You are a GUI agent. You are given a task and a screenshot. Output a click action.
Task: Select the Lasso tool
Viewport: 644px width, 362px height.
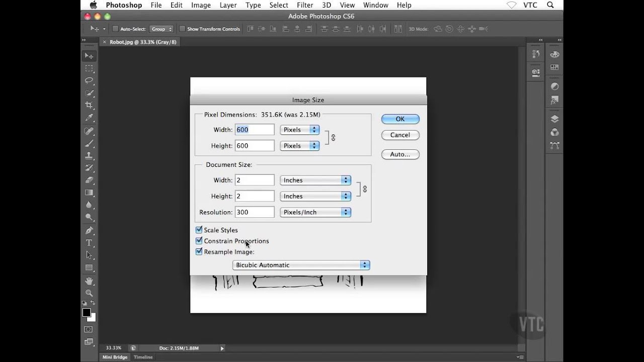pos(89,80)
